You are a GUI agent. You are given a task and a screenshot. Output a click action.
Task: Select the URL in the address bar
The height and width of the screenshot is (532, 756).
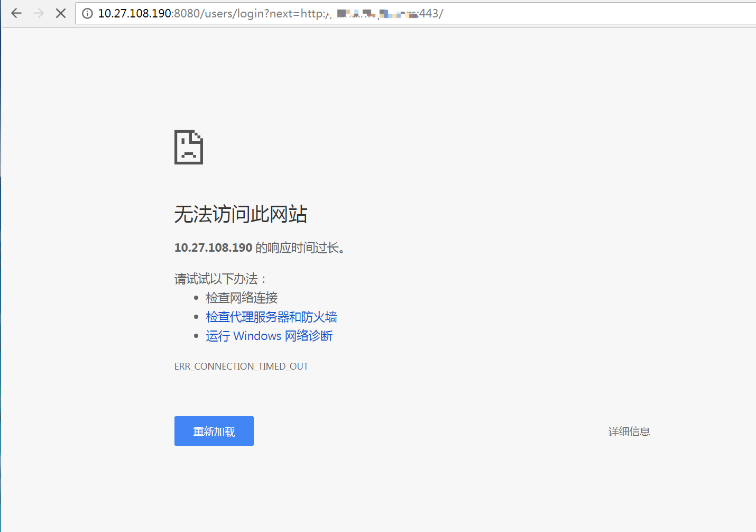point(264,13)
